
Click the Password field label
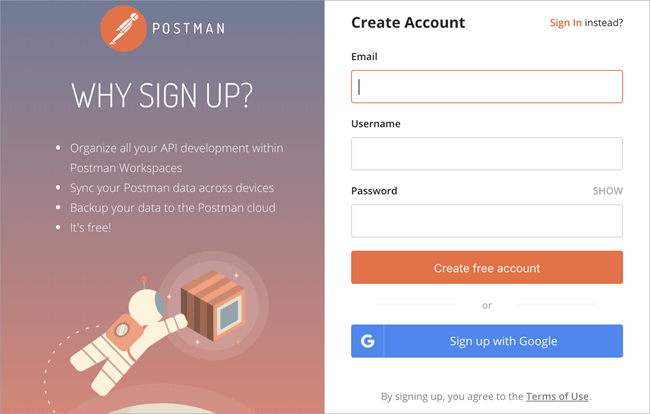click(374, 191)
